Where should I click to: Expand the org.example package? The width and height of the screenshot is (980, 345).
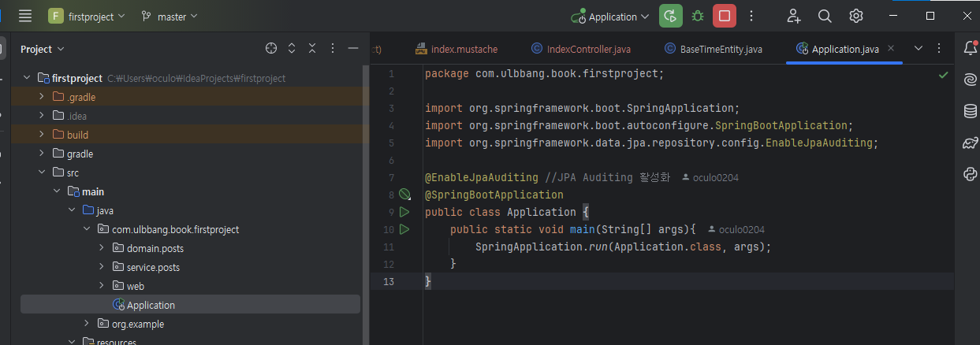87,324
